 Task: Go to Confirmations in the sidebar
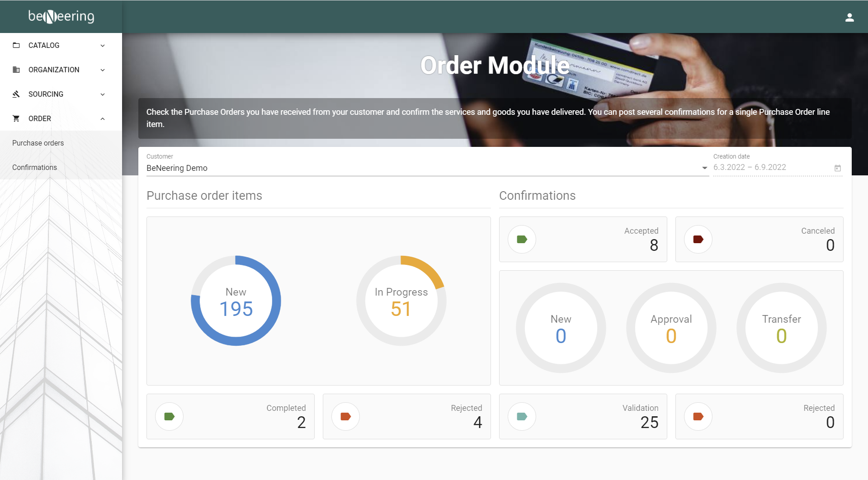(x=34, y=167)
